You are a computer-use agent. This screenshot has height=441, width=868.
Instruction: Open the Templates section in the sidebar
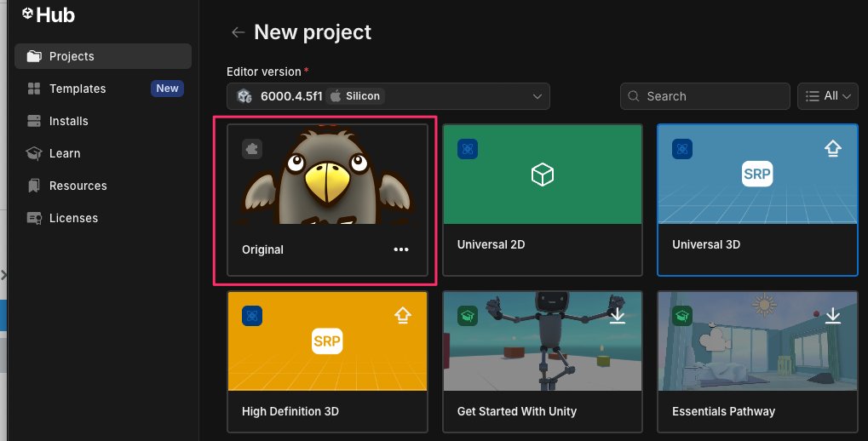[x=103, y=89]
